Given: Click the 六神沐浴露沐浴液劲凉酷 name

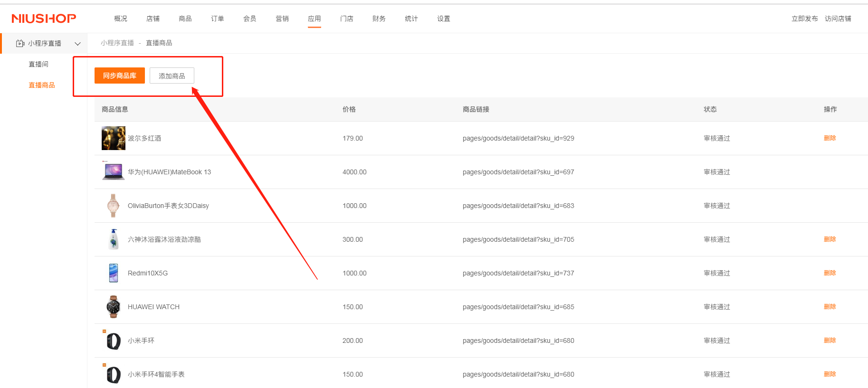Looking at the screenshot, I should (x=164, y=239).
